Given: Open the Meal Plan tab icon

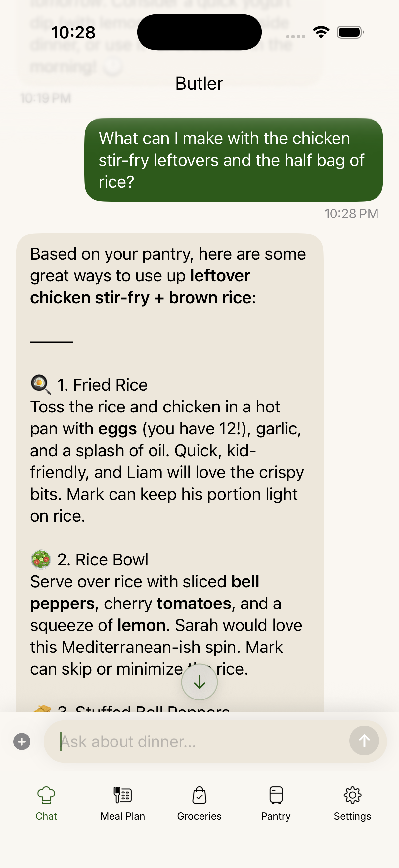Looking at the screenshot, I should 122,795.
